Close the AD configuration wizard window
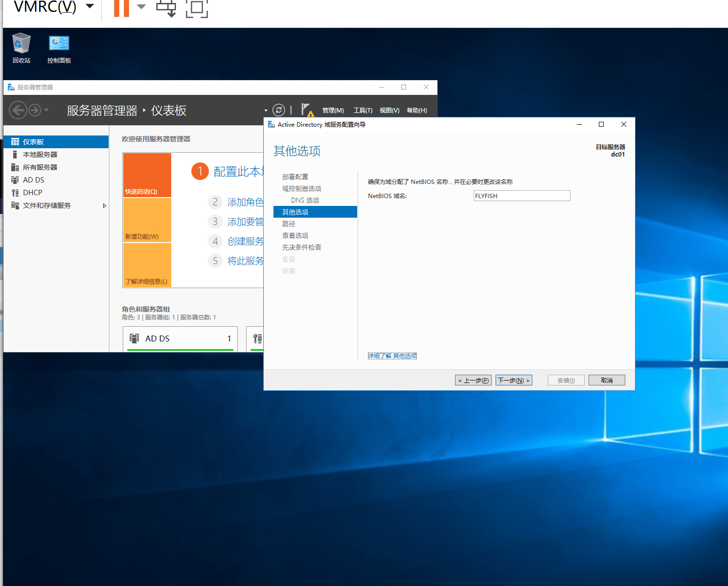Viewport: 728px width, 586px height. [624, 124]
